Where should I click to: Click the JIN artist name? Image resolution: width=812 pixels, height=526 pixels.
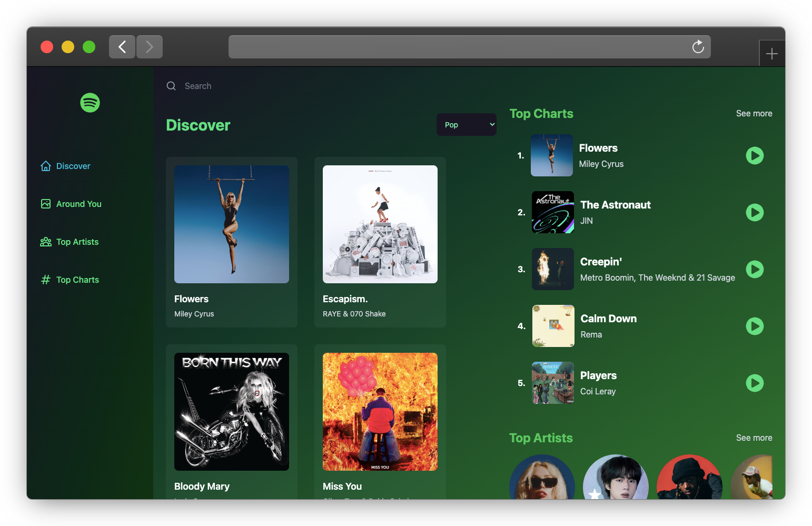point(587,221)
